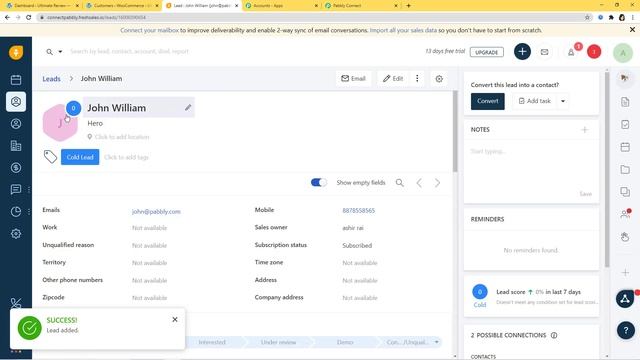Click the lead score badge on avatar
640x360 pixels.
(73, 108)
